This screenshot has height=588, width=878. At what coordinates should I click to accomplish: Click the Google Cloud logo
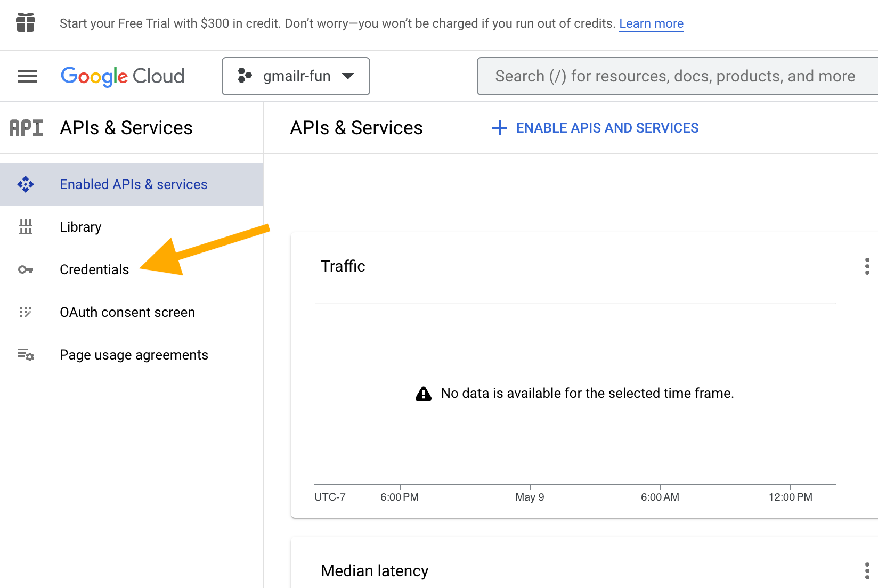122,76
